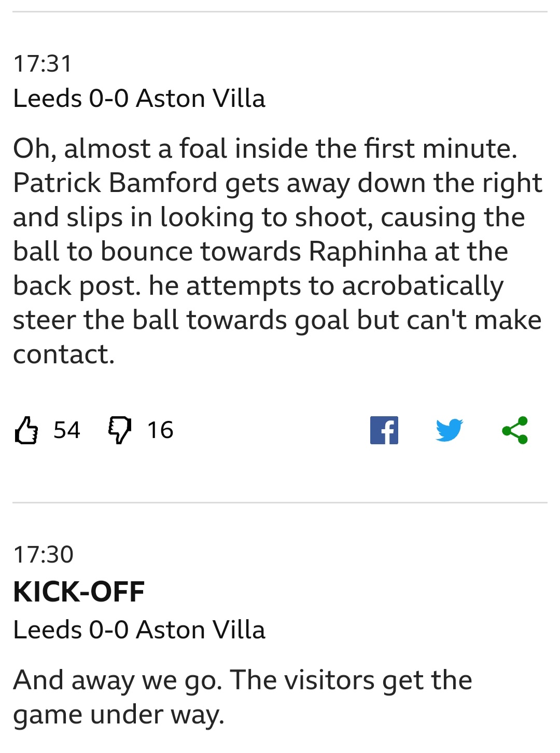Click the dislike count 16

click(x=160, y=430)
